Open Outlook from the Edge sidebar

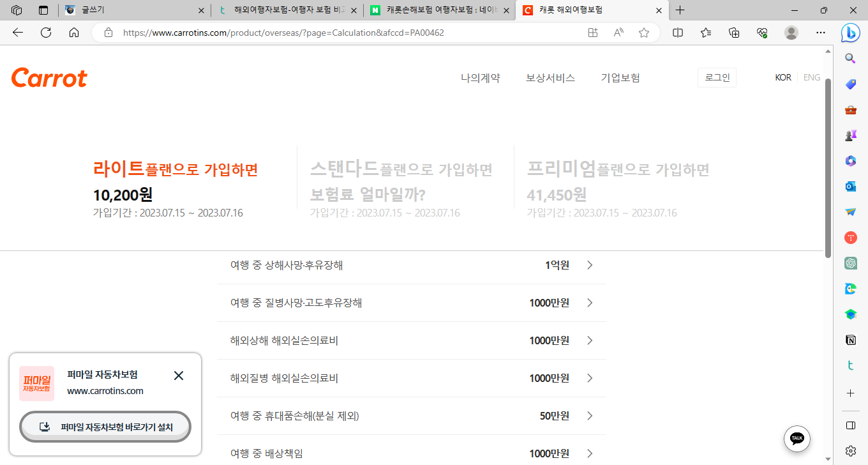click(x=850, y=186)
